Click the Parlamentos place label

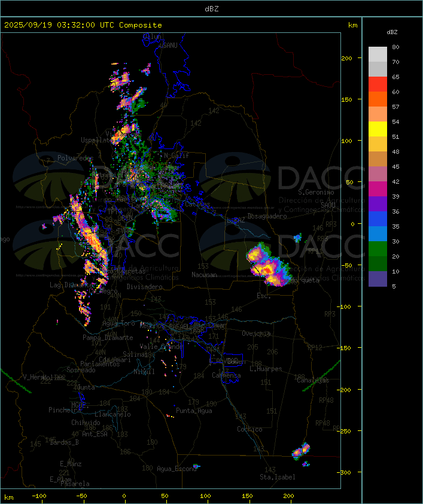pyautogui.click(x=100, y=364)
